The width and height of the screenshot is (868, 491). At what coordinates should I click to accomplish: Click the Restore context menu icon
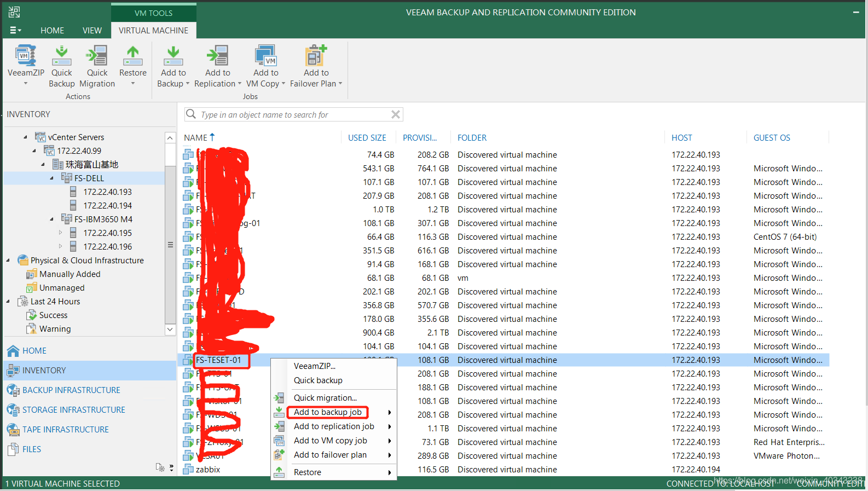(279, 472)
